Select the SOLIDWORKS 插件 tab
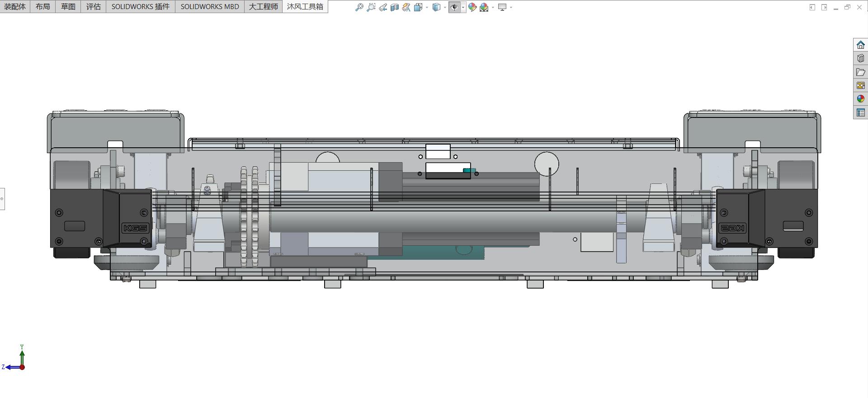Screen dimensions: 868x398 click(x=141, y=7)
